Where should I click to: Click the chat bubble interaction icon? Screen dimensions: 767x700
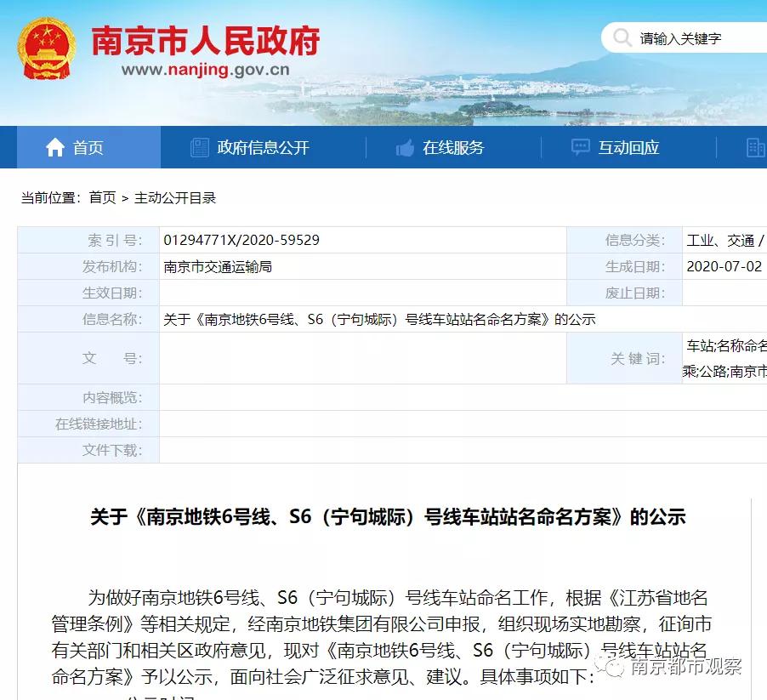tap(581, 147)
